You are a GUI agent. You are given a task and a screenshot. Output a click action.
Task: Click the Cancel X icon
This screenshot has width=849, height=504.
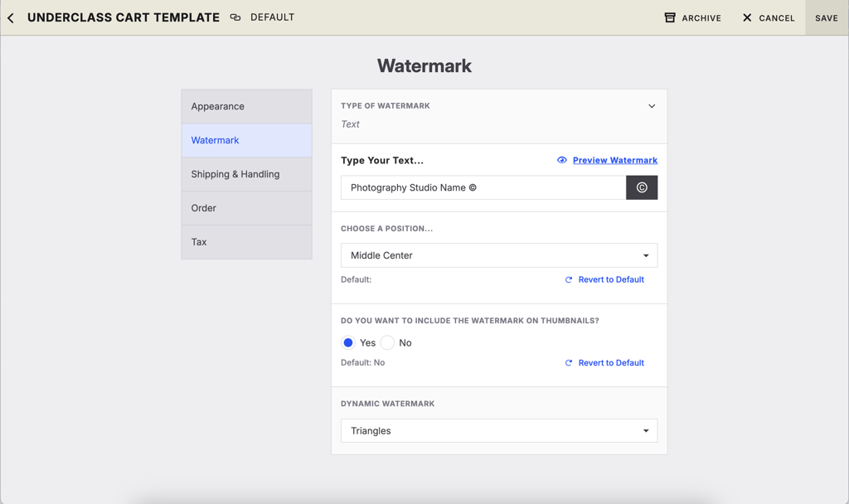tap(747, 17)
